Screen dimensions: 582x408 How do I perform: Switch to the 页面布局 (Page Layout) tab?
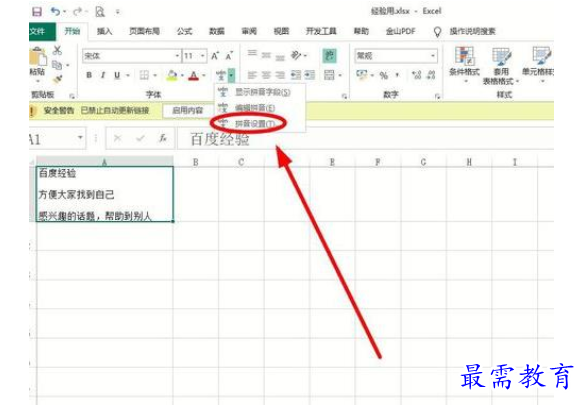(144, 32)
